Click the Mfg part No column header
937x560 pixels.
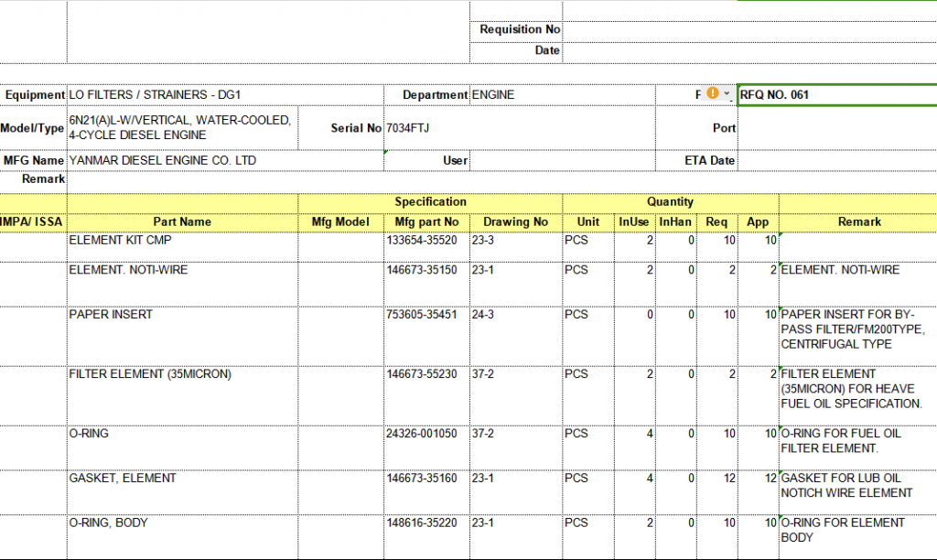coord(426,222)
